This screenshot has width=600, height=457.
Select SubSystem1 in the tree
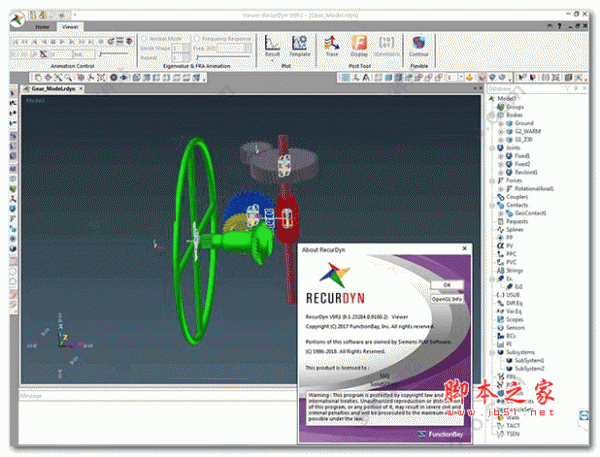525,360
